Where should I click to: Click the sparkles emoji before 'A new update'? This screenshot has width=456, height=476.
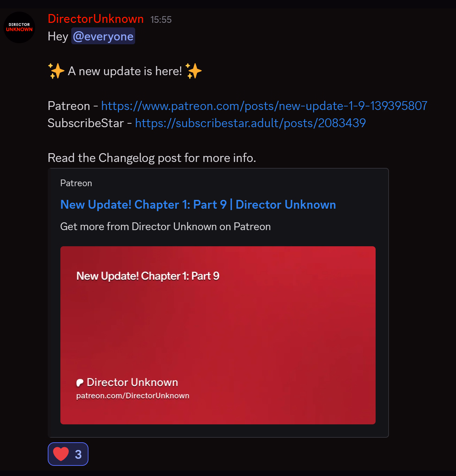point(56,71)
